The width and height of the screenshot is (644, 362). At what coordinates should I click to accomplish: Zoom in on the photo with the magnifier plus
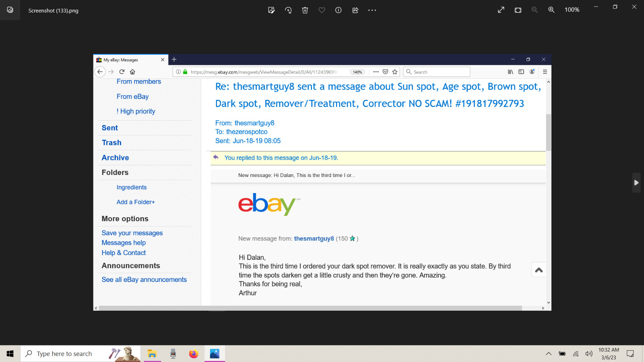tap(551, 10)
